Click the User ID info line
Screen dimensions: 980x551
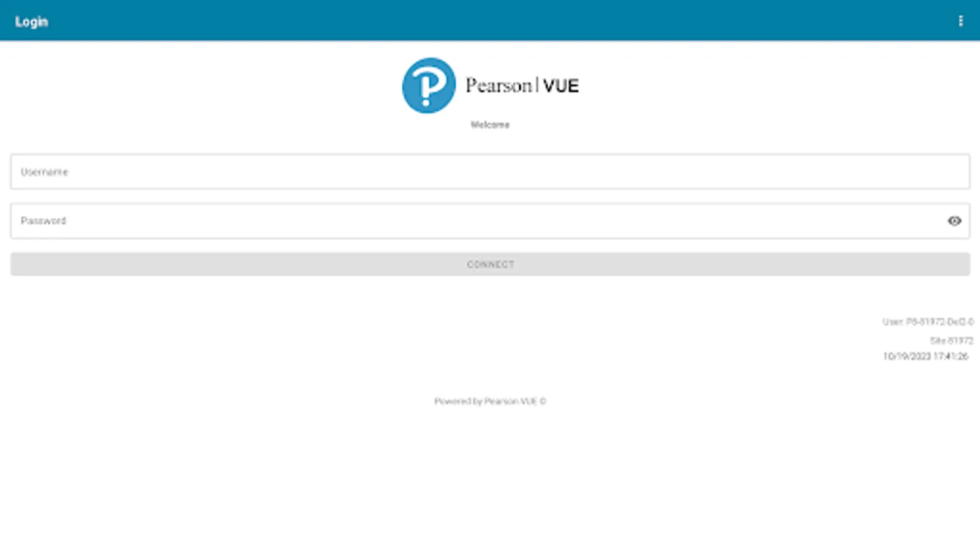click(927, 321)
